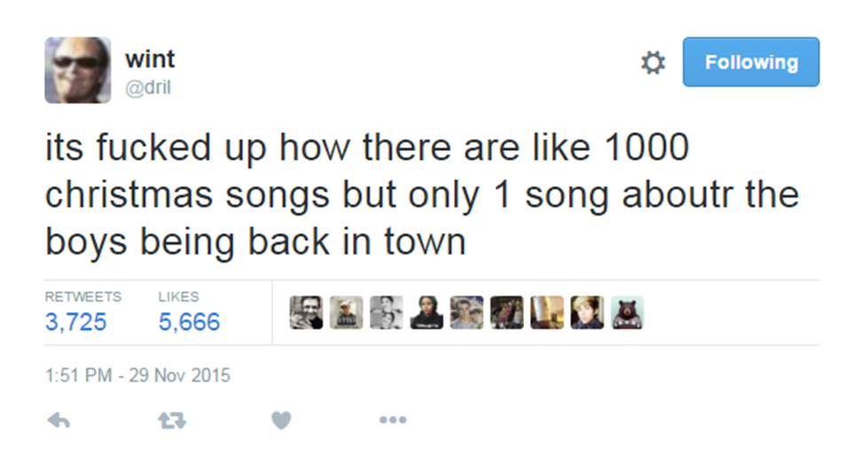The width and height of the screenshot is (868, 454).
Task: Visit the @dril handle link
Action: pos(148,88)
